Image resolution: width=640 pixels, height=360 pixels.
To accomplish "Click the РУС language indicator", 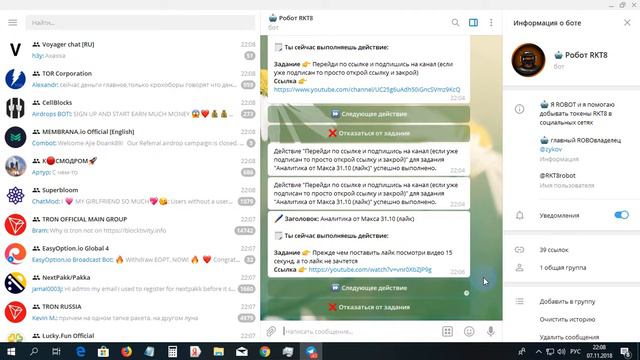I will coord(576,351).
